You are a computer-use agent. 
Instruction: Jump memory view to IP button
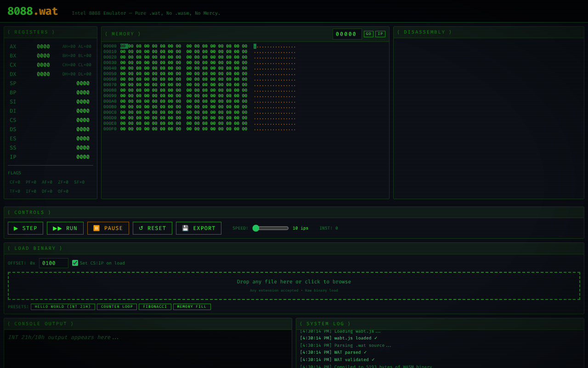(x=380, y=34)
